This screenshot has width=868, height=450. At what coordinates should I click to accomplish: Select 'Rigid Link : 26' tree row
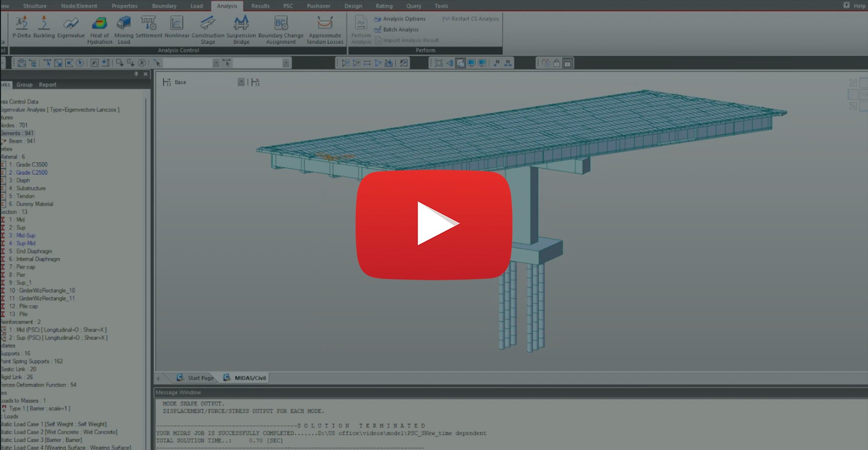click(x=17, y=377)
